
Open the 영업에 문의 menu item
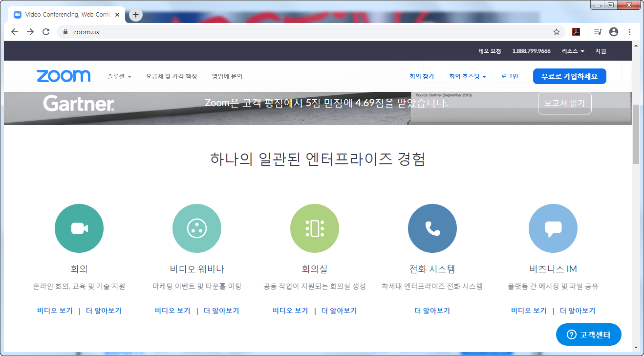point(227,77)
